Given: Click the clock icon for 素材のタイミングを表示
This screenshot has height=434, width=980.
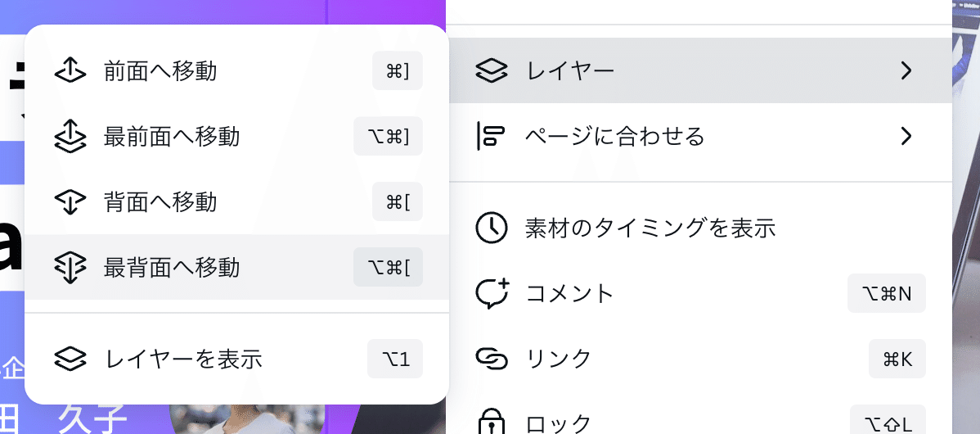Looking at the screenshot, I should pos(492,228).
